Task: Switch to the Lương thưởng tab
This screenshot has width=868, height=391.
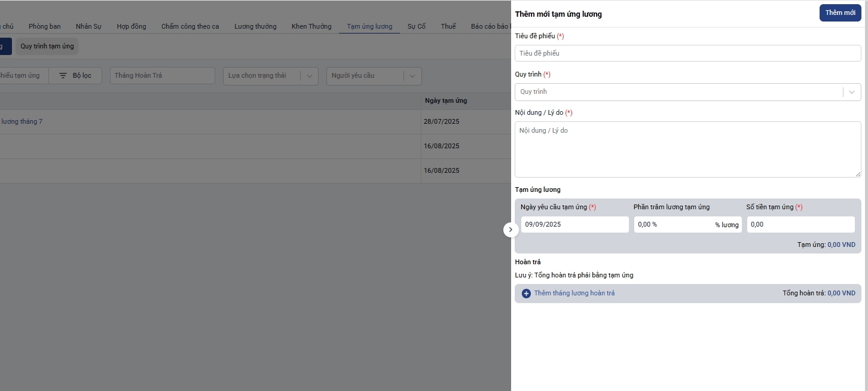Action: tap(255, 26)
